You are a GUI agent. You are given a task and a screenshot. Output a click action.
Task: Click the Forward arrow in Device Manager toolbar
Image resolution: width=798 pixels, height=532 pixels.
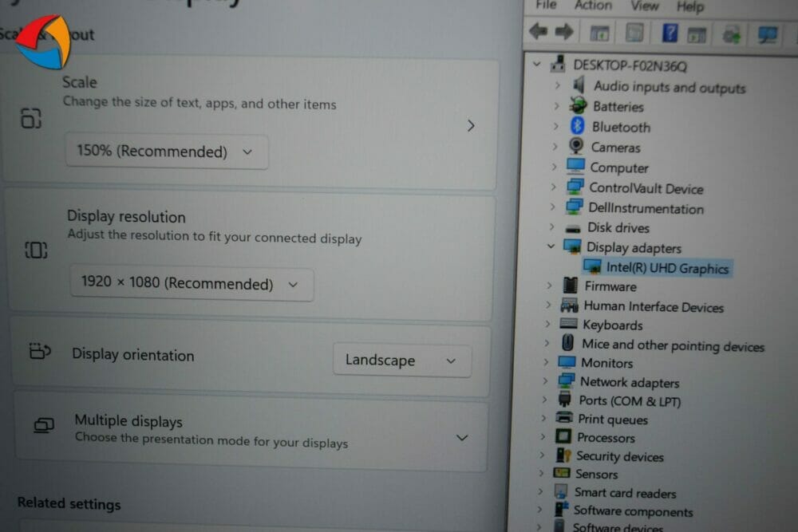pos(564,32)
